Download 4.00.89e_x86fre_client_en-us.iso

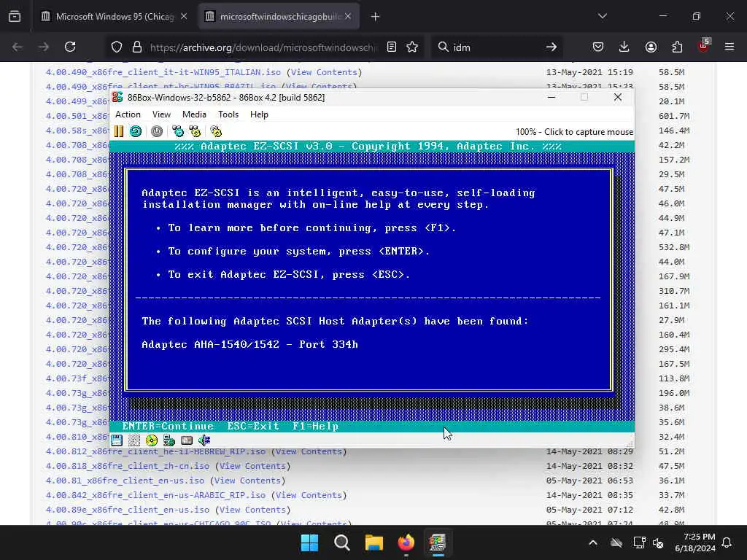click(127, 510)
